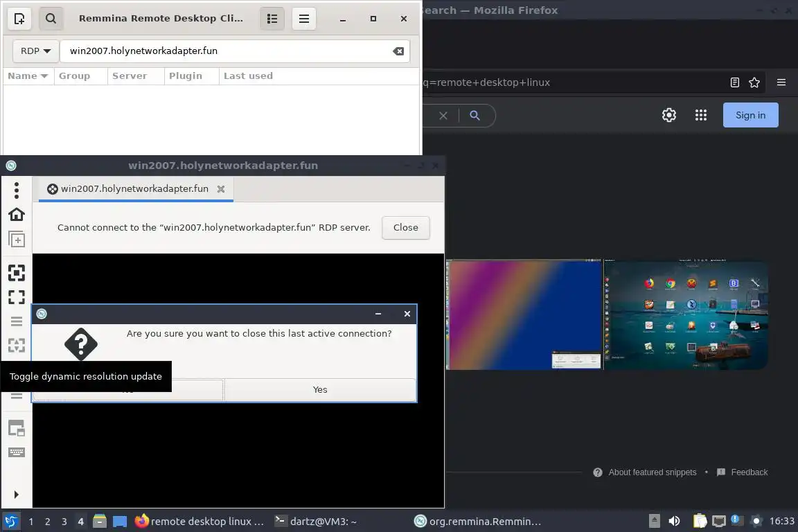Sort by the Server column header

(135, 76)
